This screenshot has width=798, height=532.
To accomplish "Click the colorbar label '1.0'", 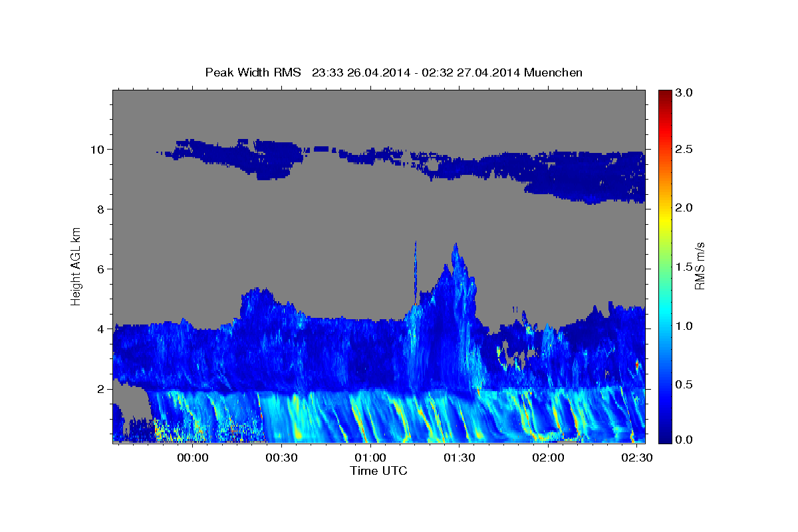I will click(685, 326).
